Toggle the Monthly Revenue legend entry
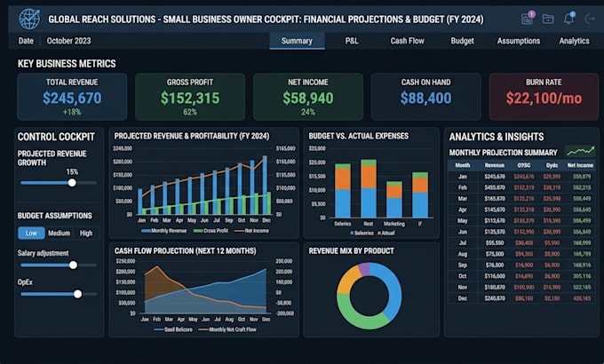 pyautogui.click(x=163, y=231)
